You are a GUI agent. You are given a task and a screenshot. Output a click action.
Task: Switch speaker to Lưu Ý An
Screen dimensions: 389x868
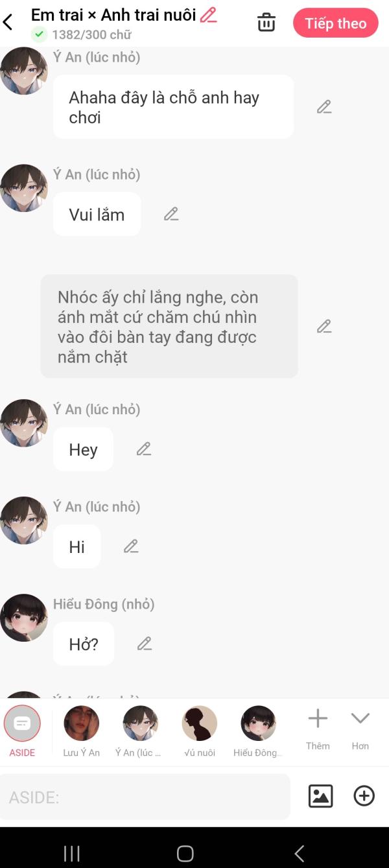tap(81, 731)
